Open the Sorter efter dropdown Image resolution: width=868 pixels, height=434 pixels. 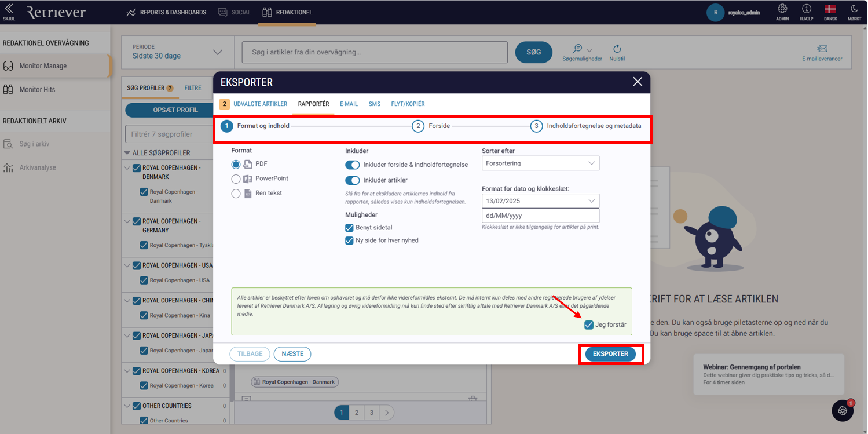540,163
